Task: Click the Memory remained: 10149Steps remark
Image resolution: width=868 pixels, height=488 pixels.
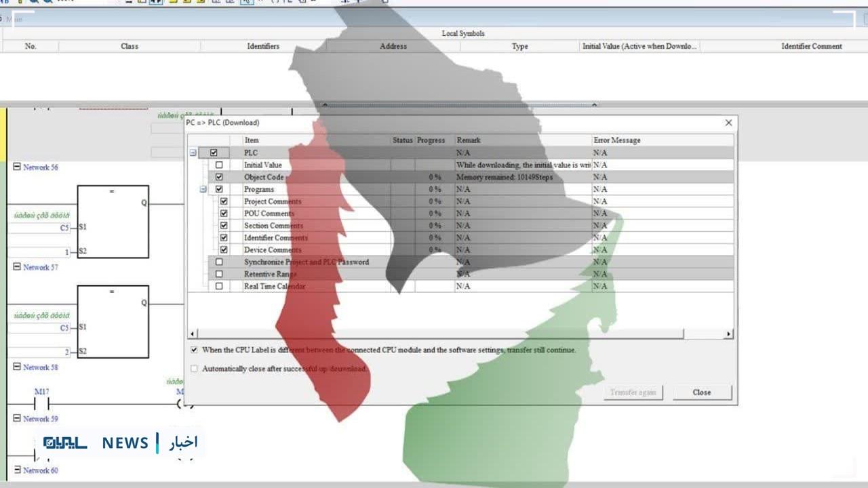Action: pos(505,178)
